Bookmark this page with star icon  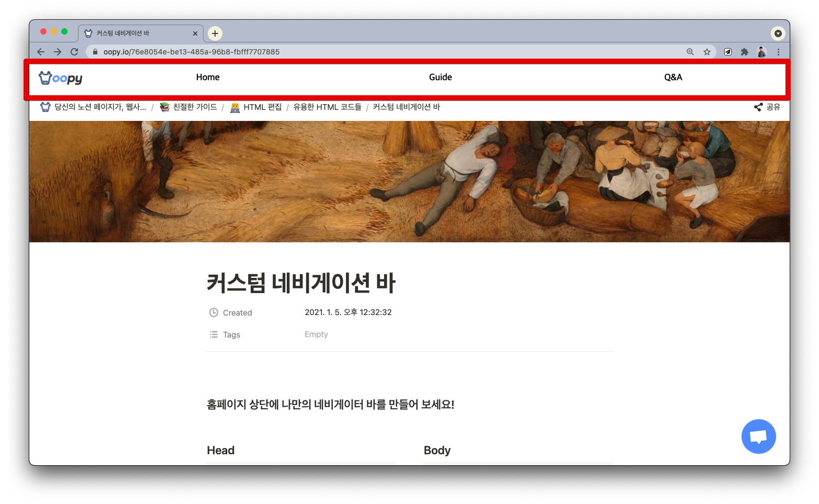[x=707, y=52]
